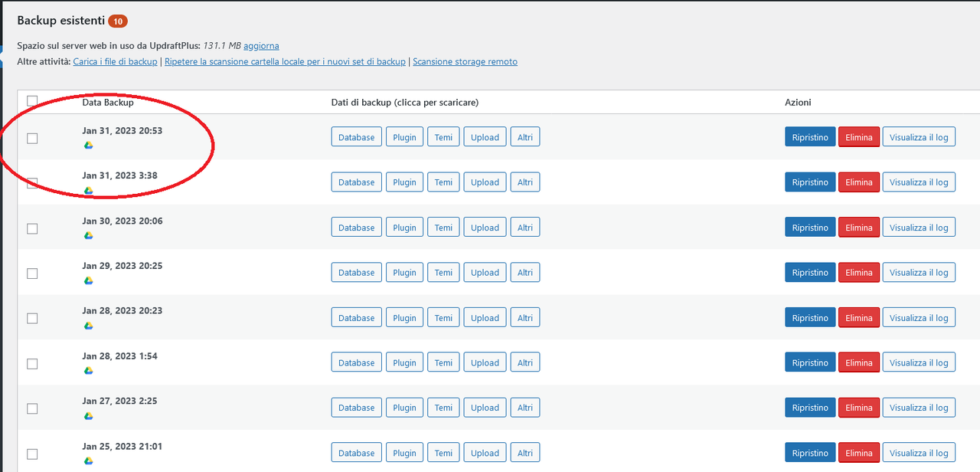Download Plugin from Jan 31 20:53 backup
Image resolution: width=980 pixels, height=472 pixels.
click(405, 137)
